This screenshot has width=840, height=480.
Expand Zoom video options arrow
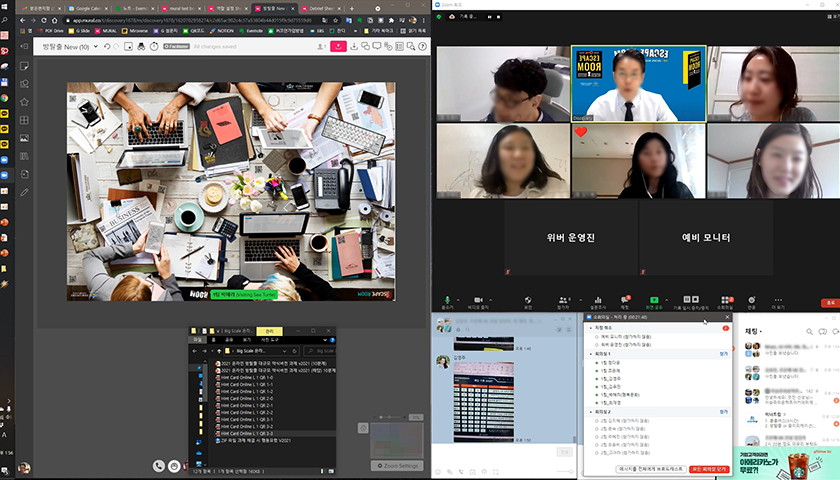tap(491, 300)
